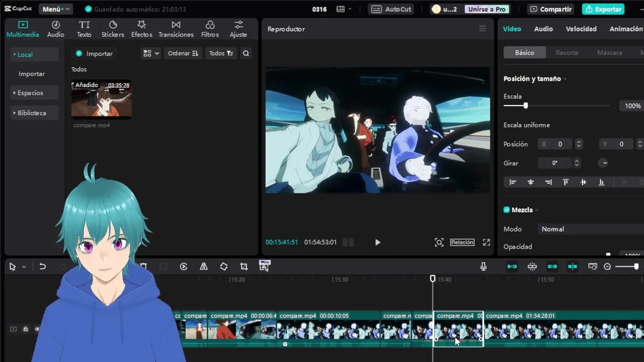Open the Transiciones panel
Image resolution: width=644 pixels, height=362 pixels.
tap(176, 29)
